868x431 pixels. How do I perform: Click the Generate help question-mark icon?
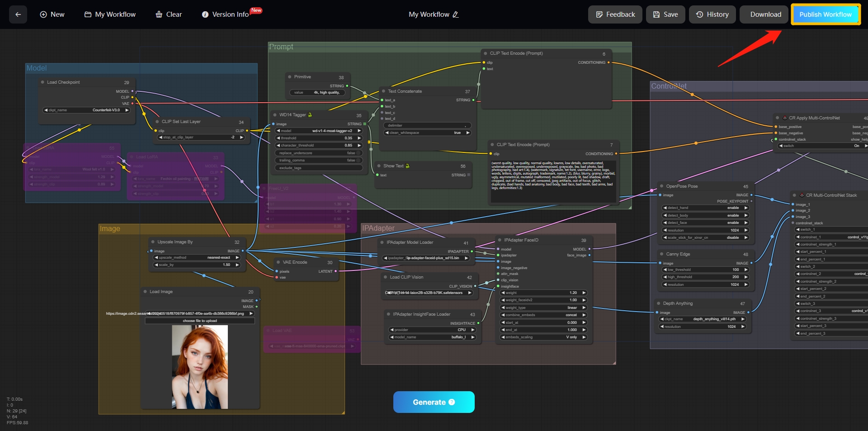451,402
